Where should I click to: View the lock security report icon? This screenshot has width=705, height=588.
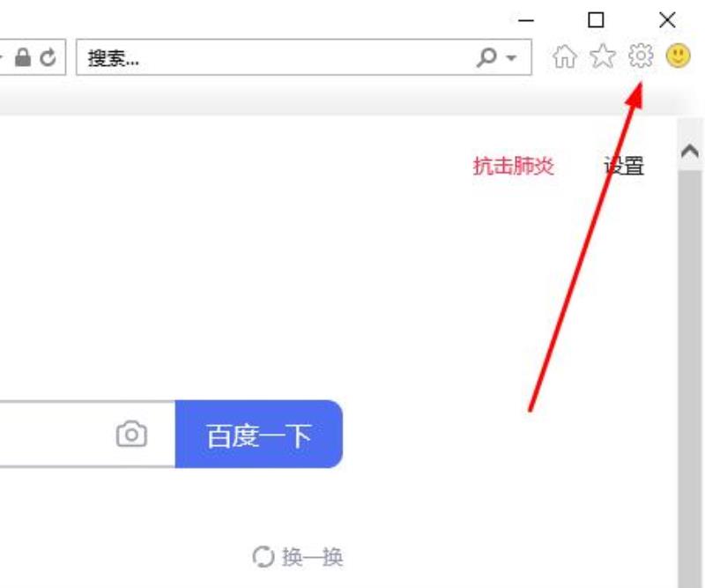click(x=23, y=57)
